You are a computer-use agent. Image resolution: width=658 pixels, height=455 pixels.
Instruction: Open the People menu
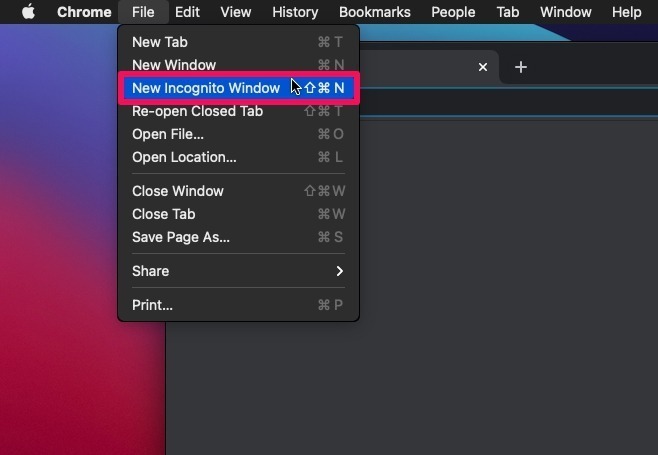453,12
